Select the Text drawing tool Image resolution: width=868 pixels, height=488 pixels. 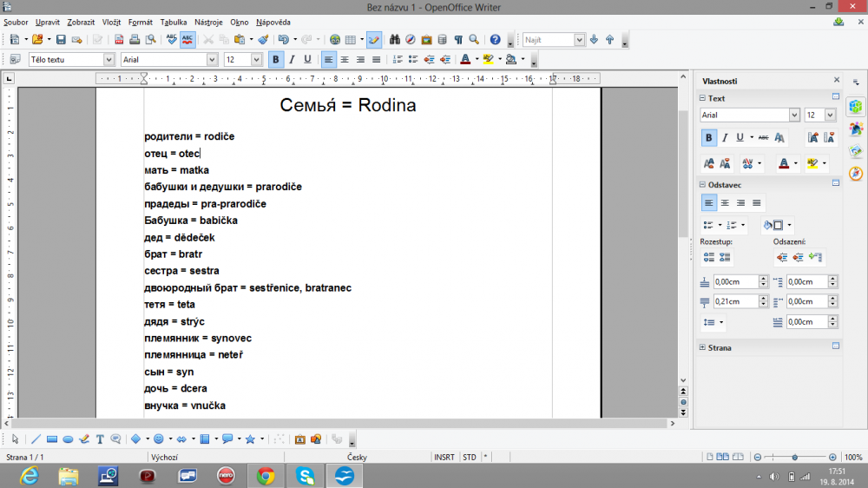tap(100, 439)
